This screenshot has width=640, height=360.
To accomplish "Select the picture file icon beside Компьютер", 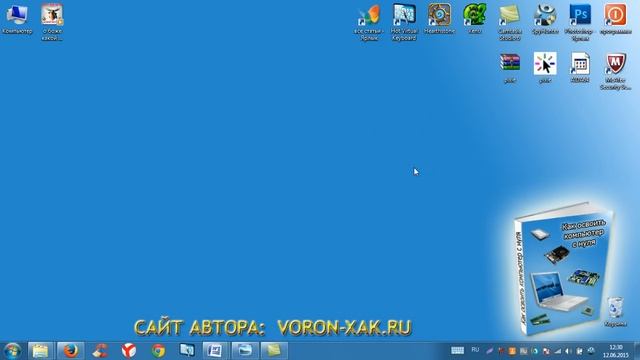I will (x=52, y=22).
